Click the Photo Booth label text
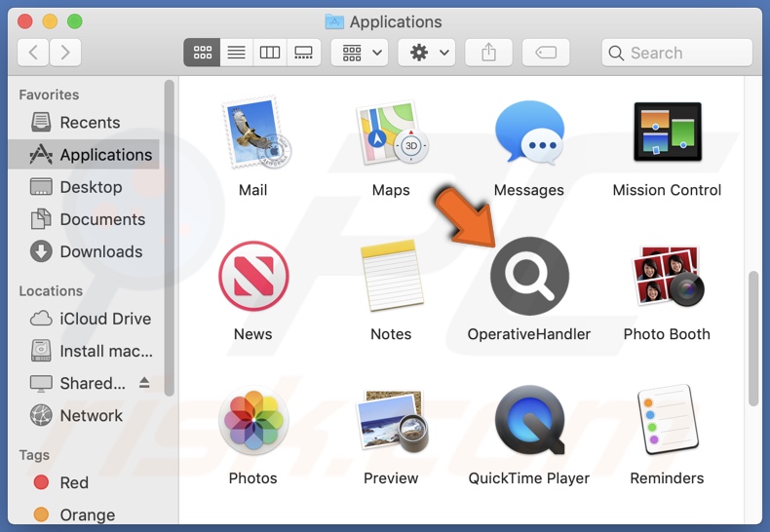770x532 pixels. [667, 334]
